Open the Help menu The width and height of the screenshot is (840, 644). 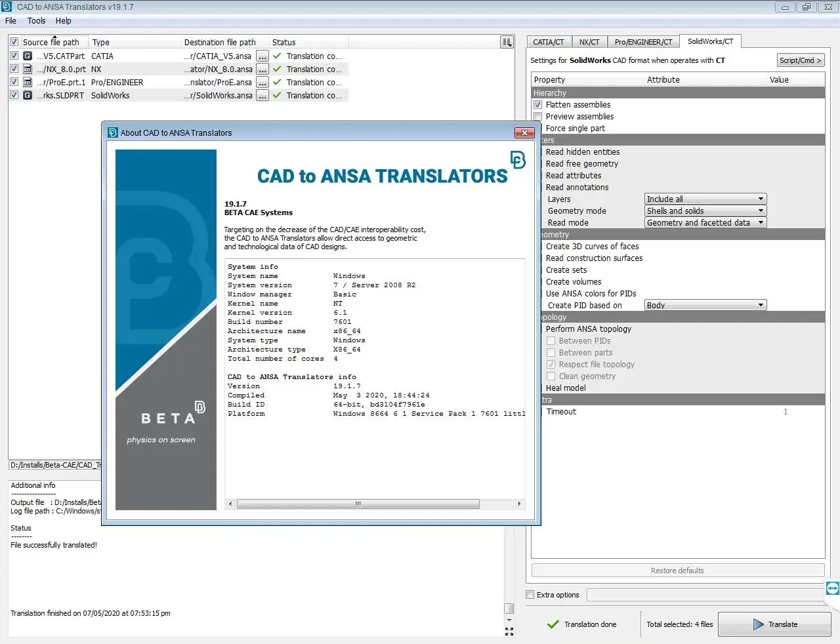coord(64,21)
